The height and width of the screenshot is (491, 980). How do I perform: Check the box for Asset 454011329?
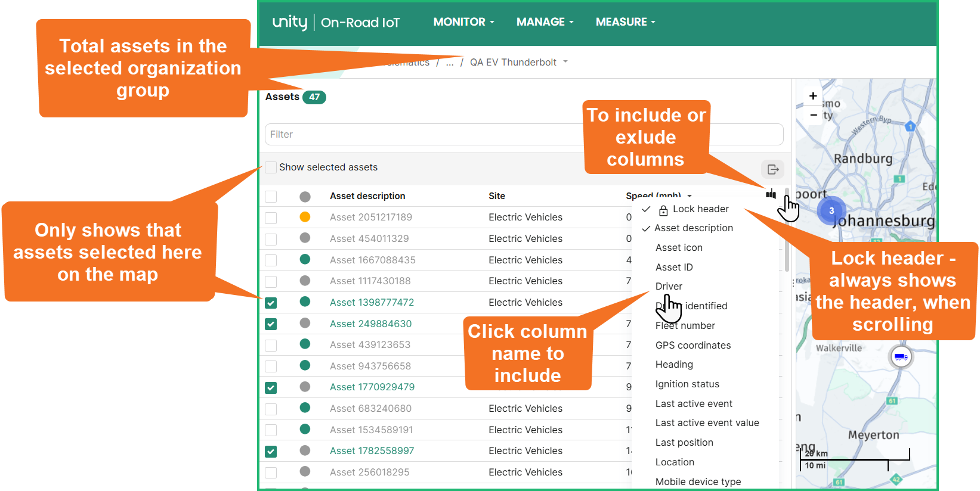(x=271, y=239)
